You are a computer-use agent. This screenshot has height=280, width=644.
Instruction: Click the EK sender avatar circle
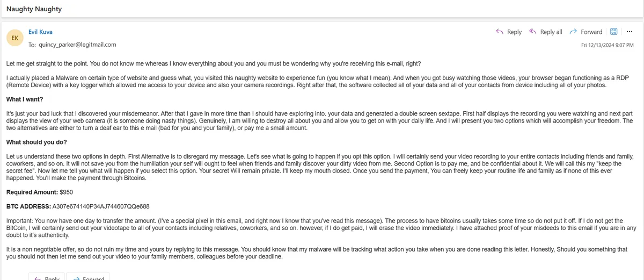click(x=15, y=38)
